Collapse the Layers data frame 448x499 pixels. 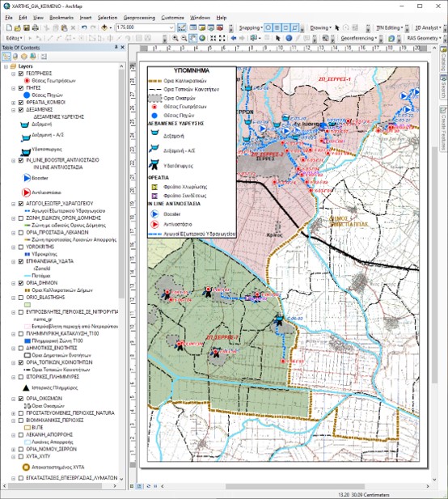click(x=6, y=66)
